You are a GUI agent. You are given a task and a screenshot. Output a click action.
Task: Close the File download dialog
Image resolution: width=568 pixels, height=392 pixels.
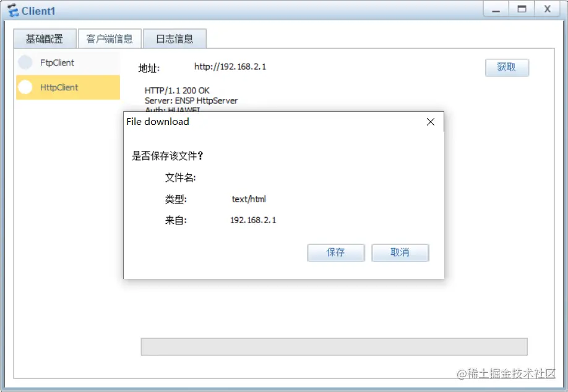431,122
